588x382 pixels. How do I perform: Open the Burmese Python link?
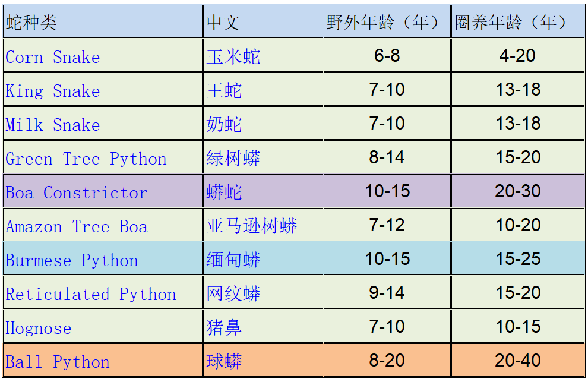point(72,261)
